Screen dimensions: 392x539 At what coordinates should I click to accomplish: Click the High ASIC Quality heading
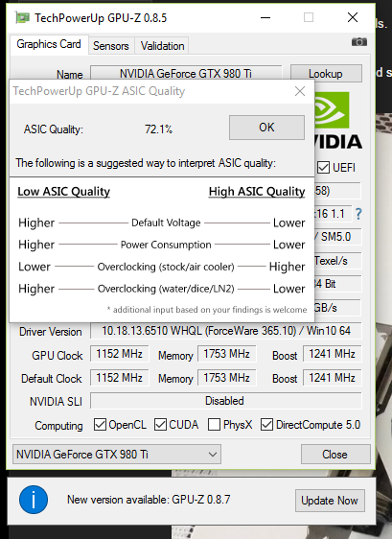(x=257, y=192)
